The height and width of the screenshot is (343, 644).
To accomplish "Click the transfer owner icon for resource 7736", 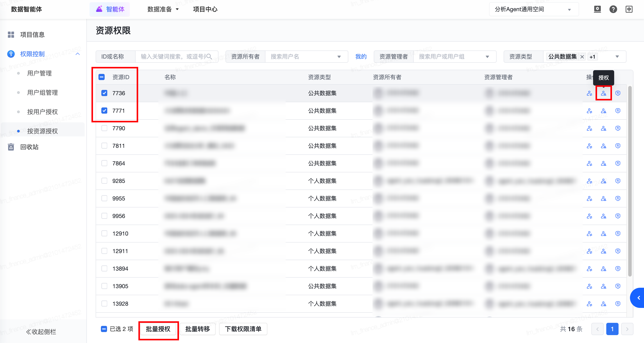I will (x=589, y=93).
